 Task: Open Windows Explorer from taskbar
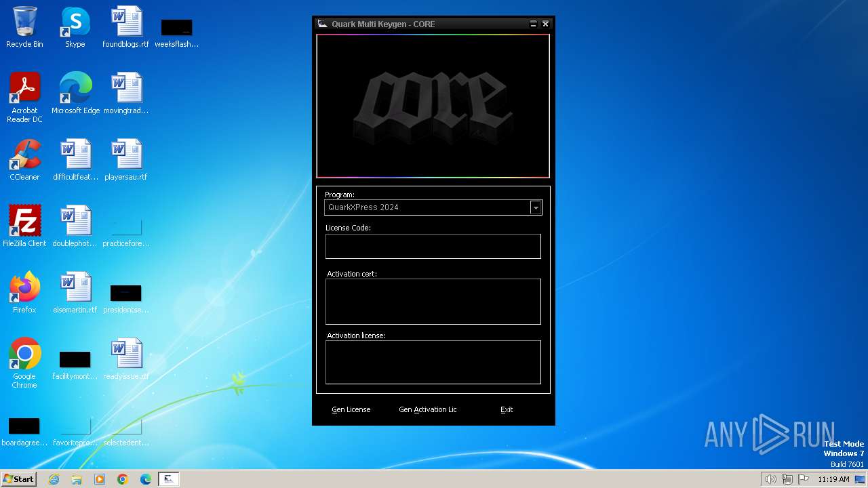coord(77,479)
